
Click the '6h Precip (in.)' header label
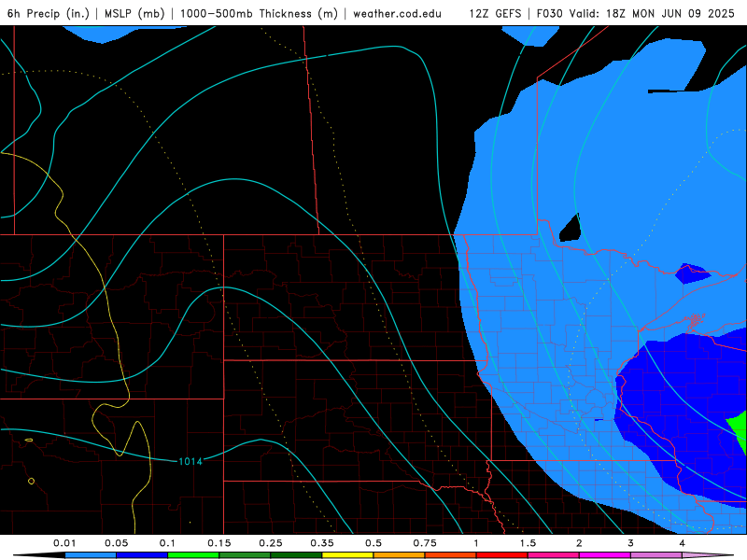click(x=49, y=14)
